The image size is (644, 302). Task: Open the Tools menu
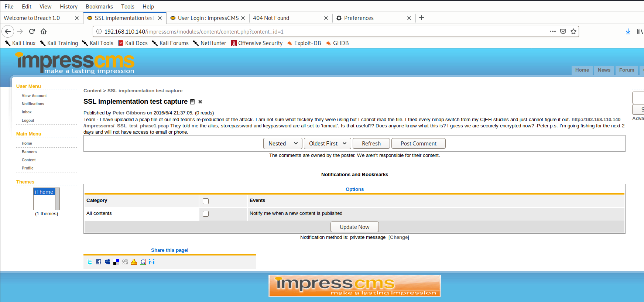click(x=128, y=7)
